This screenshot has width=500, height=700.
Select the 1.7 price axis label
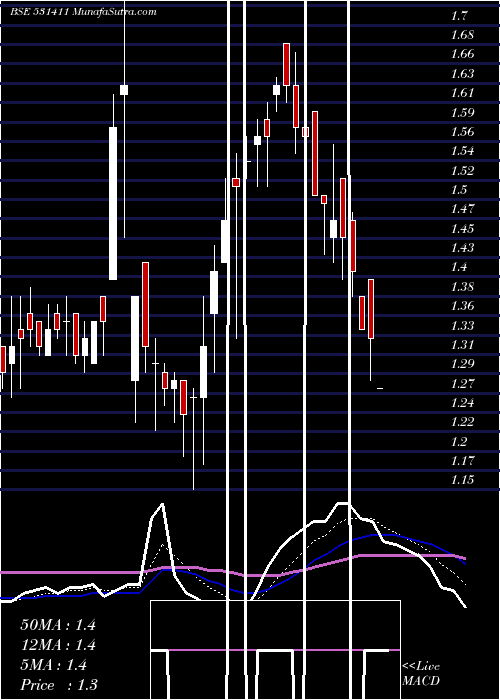[459, 17]
